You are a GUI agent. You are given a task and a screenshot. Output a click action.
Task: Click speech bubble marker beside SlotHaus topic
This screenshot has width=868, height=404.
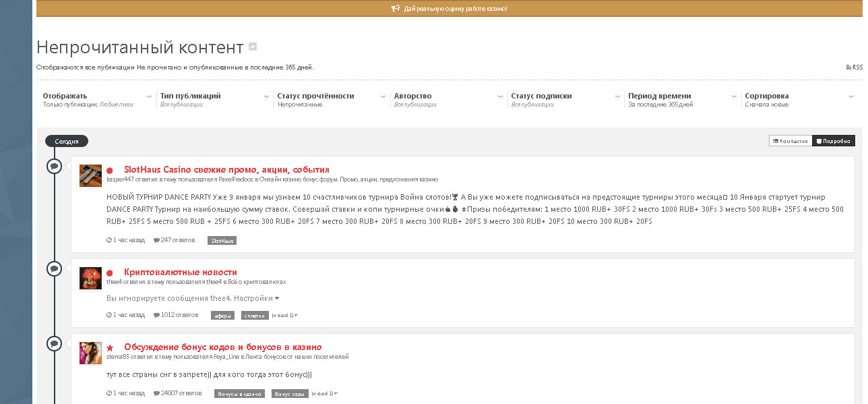click(54, 166)
